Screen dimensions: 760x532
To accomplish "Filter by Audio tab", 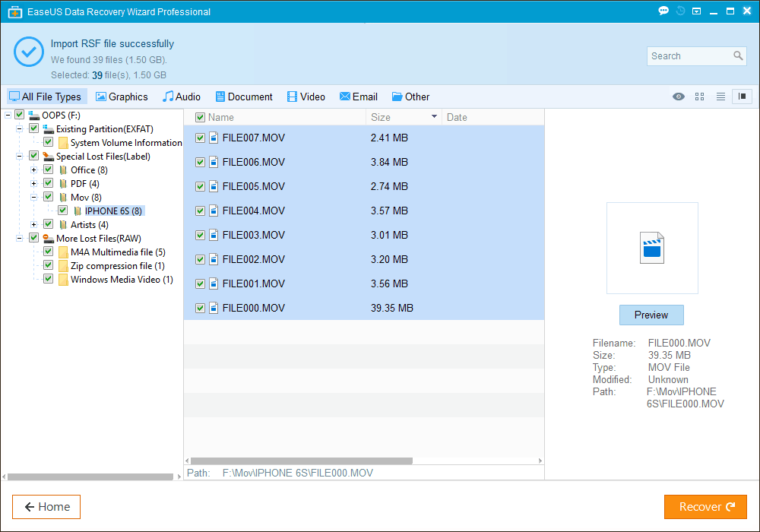I will coord(182,97).
